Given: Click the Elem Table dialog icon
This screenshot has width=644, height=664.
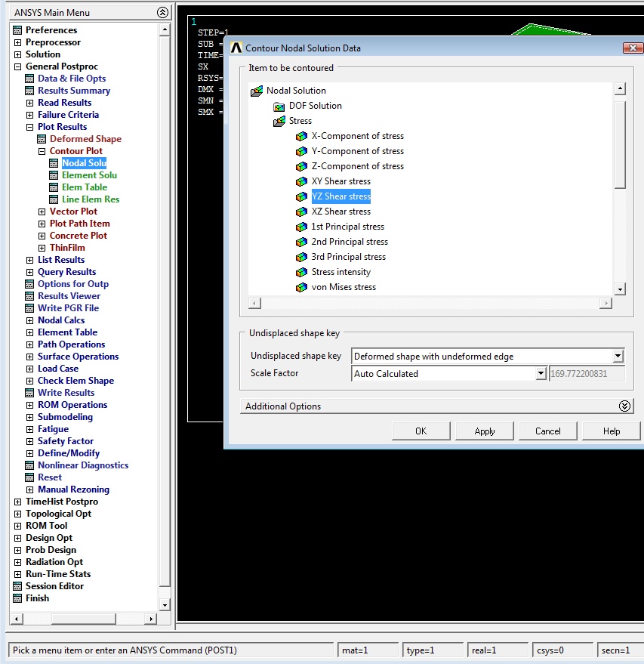Looking at the screenshot, I should pos(54,187).
